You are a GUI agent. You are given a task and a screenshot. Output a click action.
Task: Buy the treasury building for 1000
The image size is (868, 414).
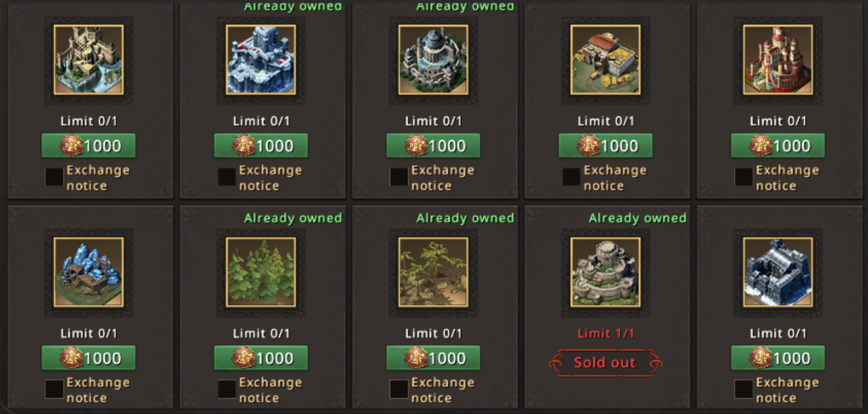point(605,145)
